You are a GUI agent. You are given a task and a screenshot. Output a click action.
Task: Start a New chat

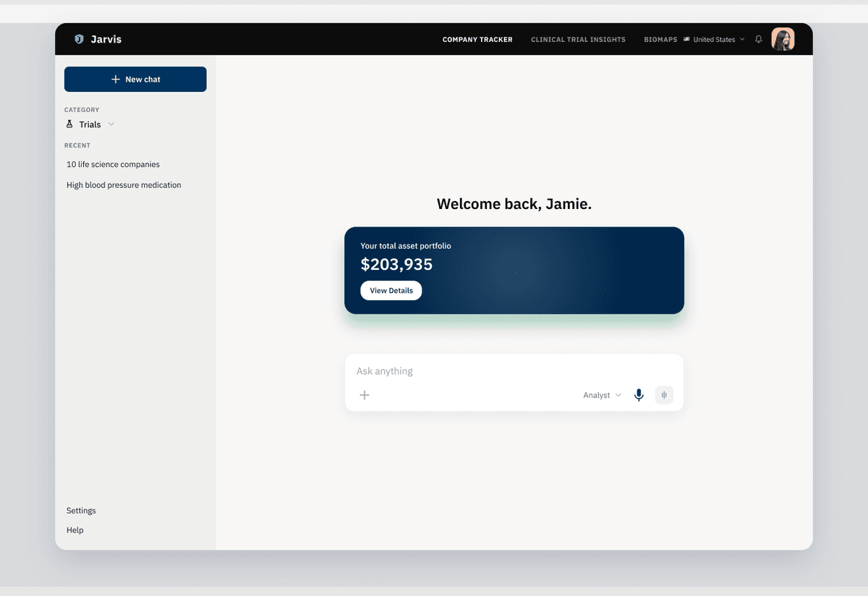(135, 80)
